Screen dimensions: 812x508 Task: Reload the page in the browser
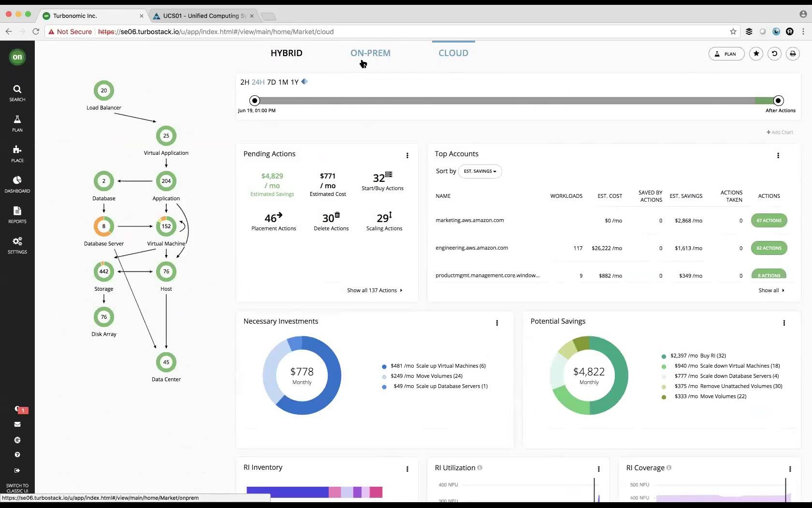[36, 31]
